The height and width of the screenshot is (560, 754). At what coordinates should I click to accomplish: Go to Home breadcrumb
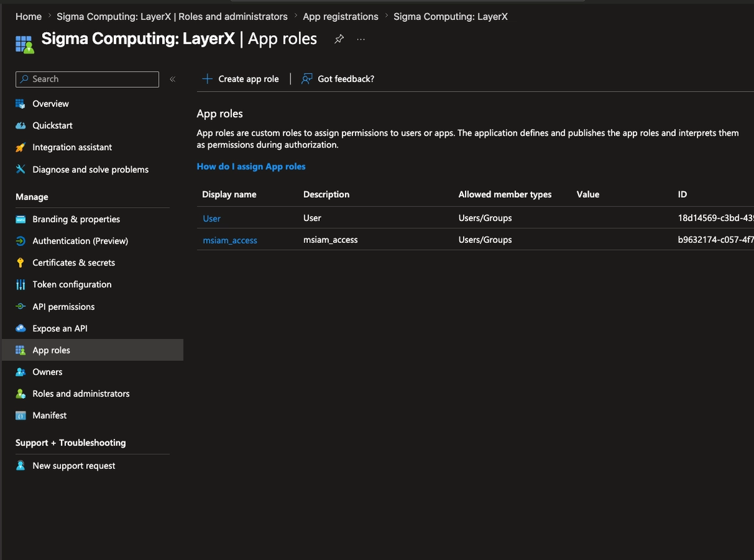(x=28, y=17)
